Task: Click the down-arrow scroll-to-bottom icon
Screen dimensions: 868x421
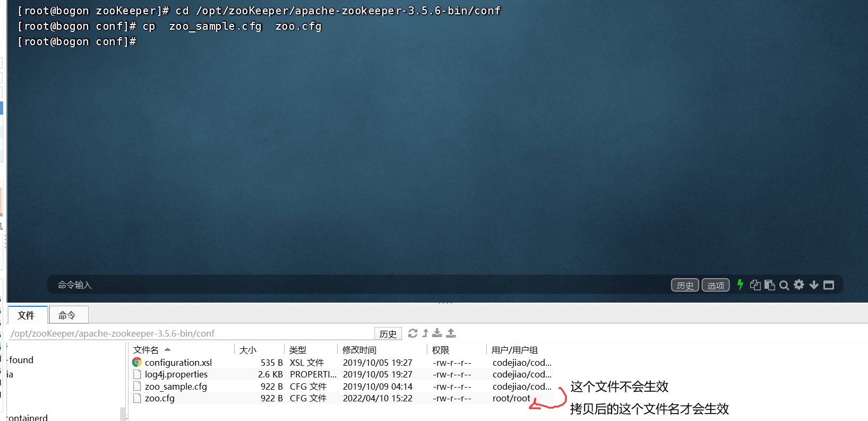Action: tap(814, 285)
